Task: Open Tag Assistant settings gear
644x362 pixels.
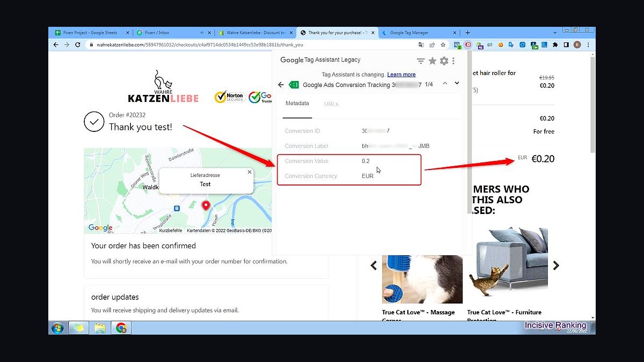Action: [x=444, y=61]
